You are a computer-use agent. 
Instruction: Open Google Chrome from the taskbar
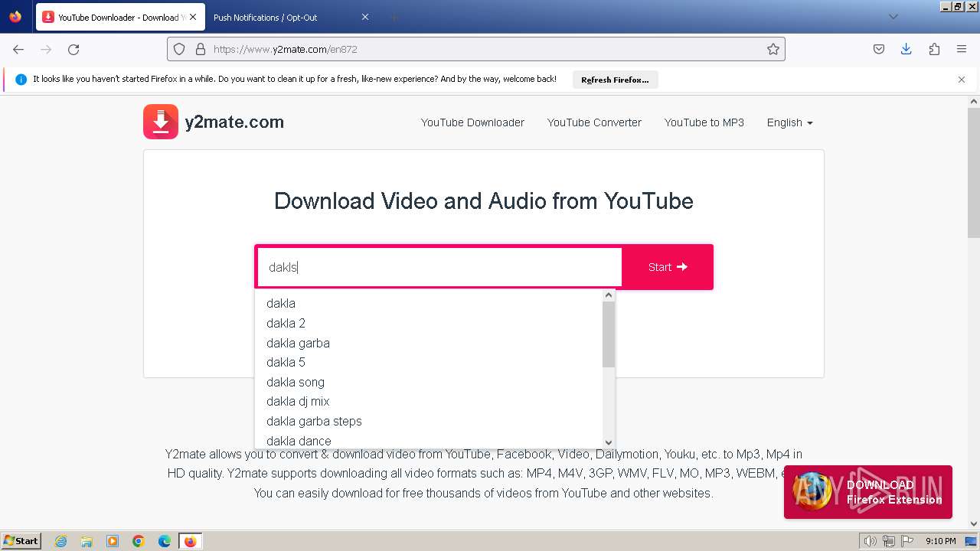[139, 541]
